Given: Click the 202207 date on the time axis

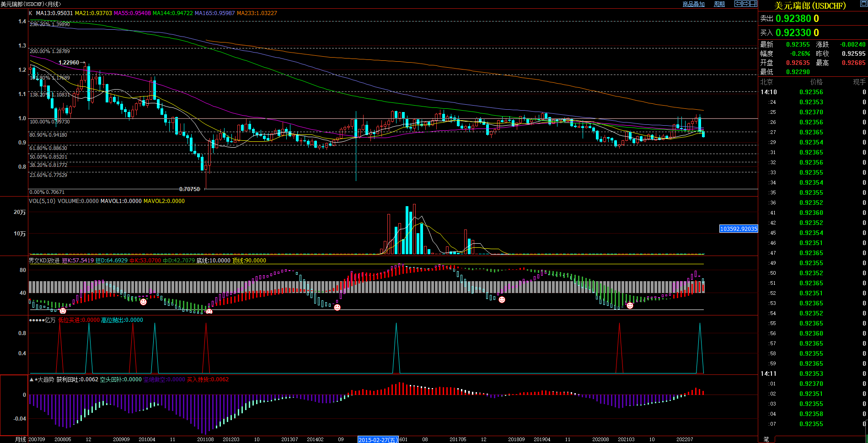Looking at the screenshot, I should [685, 439].
